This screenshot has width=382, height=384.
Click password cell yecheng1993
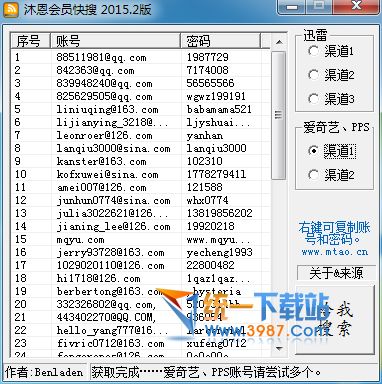pyautogui.click(x=219, y=252)
